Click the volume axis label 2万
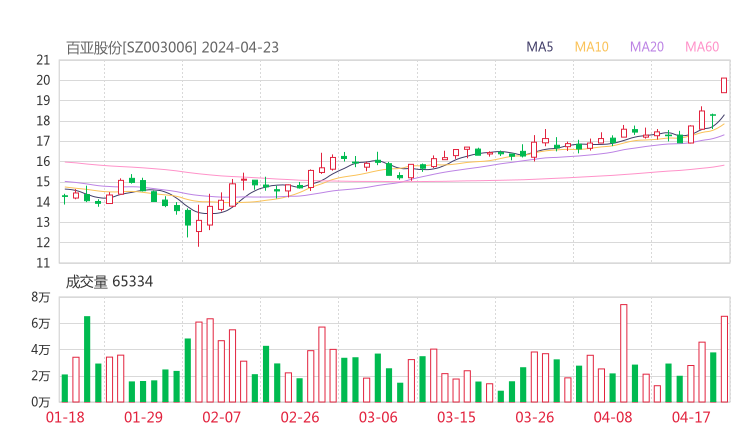740x440 pixels. pyautogui.click(x=41, y=376)
